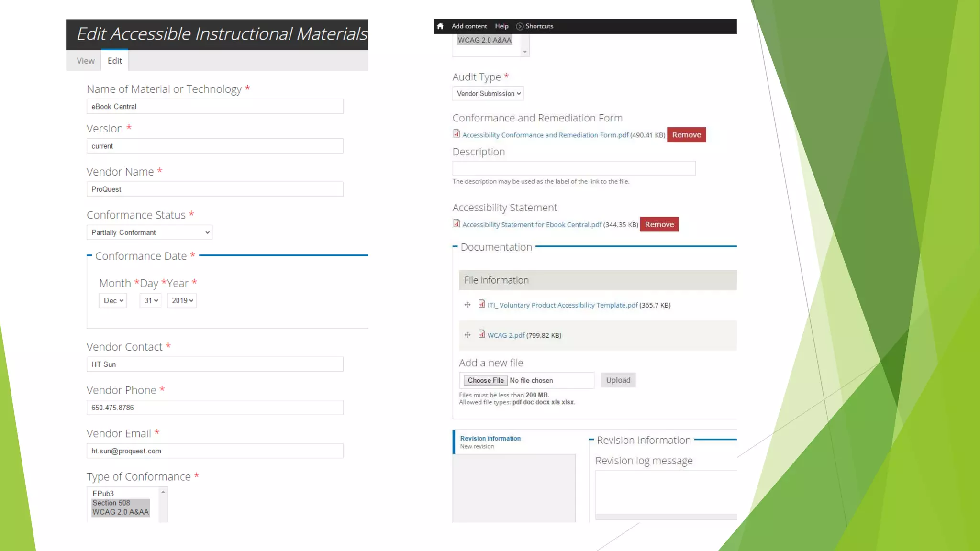Open the Conformance Status dropdown
Viewport: 980px width, 551px height.
click(149, 232)
